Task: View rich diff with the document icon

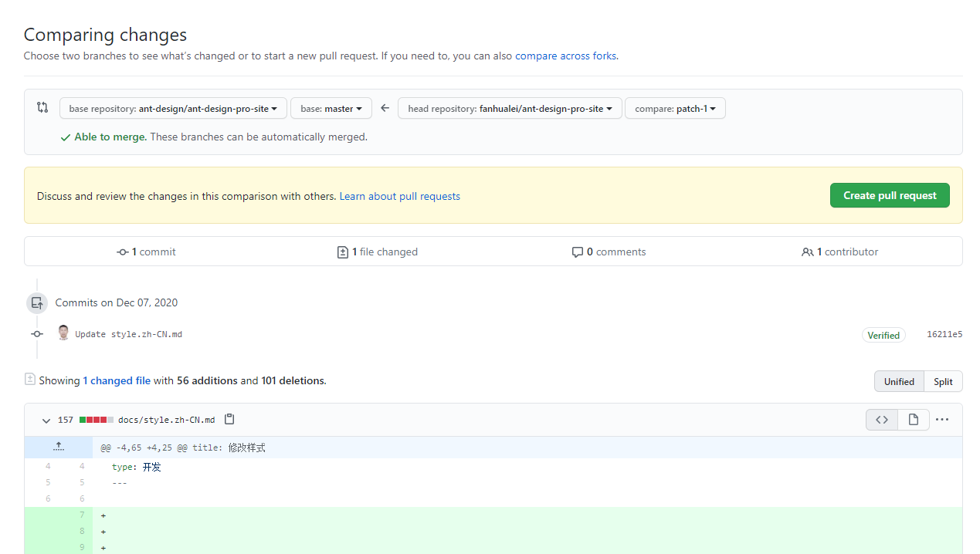Action: 913,420
